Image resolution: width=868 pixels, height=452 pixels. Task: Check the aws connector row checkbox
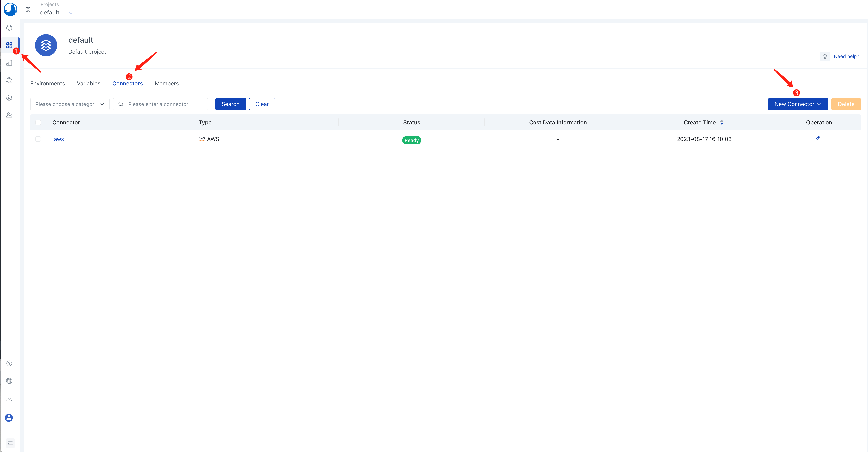38,139
